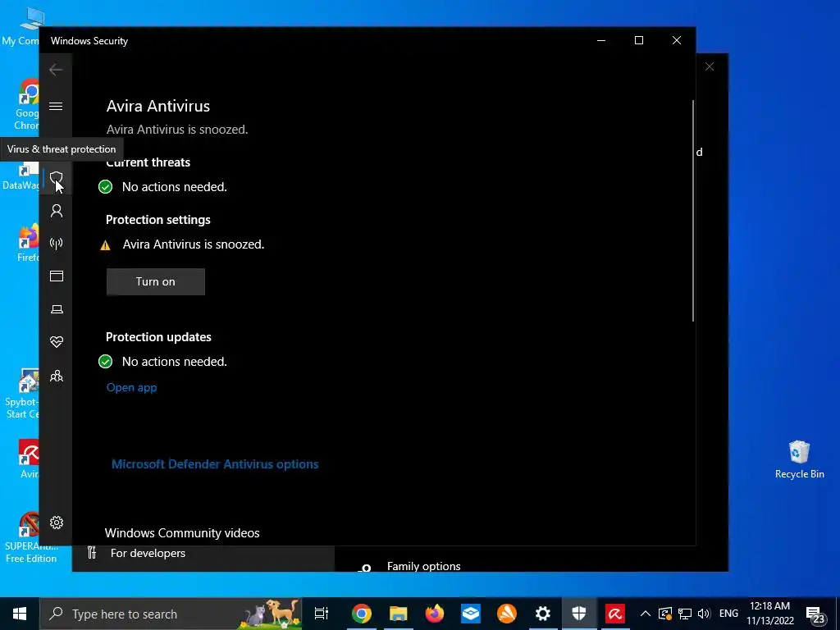Click the Avira Antivirus is snoozed warning
Screen dimensions: 840x630
pos(194,244)
